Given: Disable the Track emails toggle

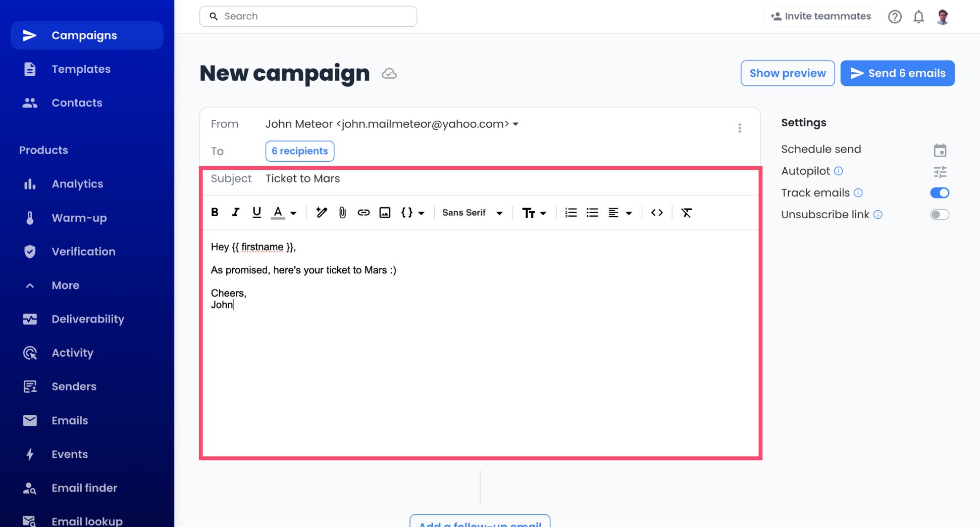Looking at the screenshot, I should pyautogui.click(x=940, y=193).
